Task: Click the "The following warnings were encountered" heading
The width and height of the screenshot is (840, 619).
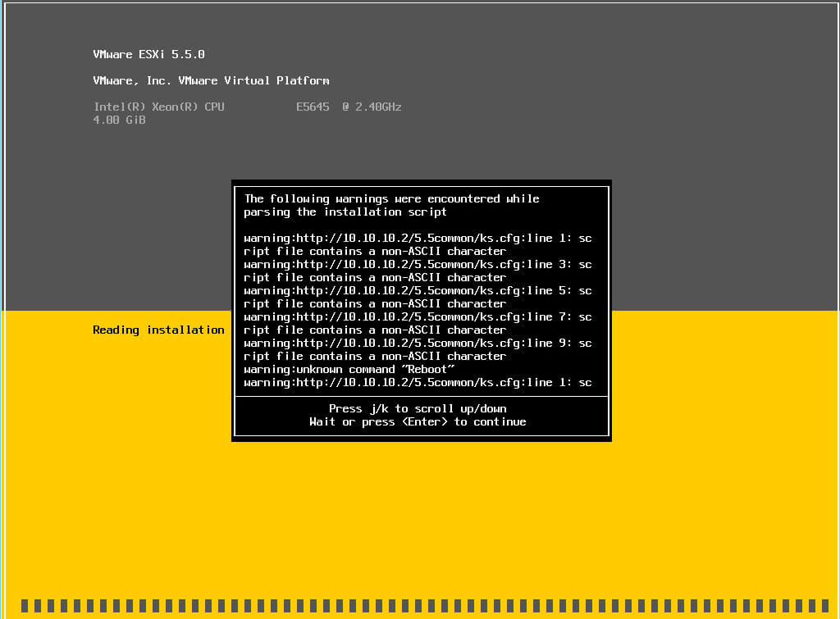Action: [391, 205]
